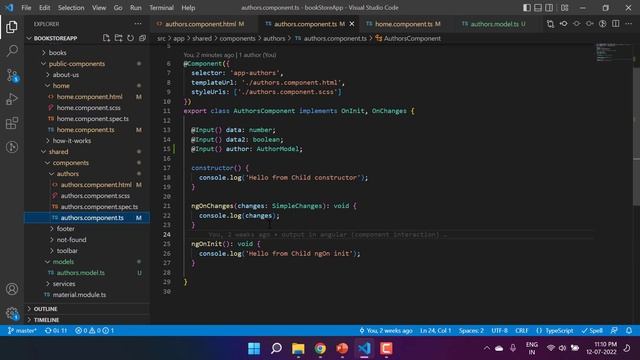
Task: Open the Explorer view in activity bar
Action: coord(12,27)
